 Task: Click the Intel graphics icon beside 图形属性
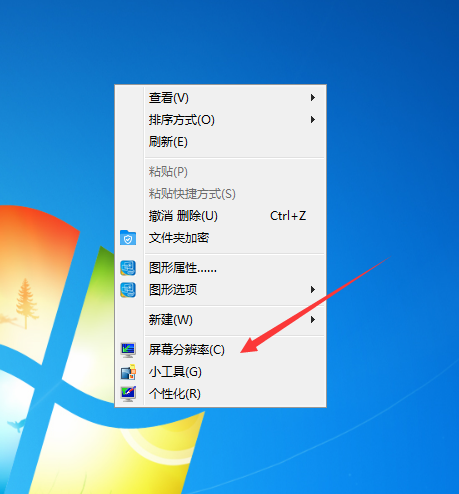(128, 268)
